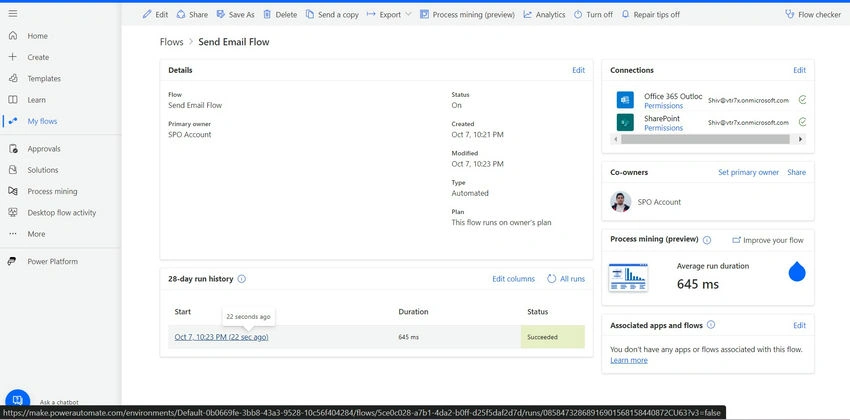Click Set primary owner link
This screenshot has width=850, height=420.
(748, 172)
